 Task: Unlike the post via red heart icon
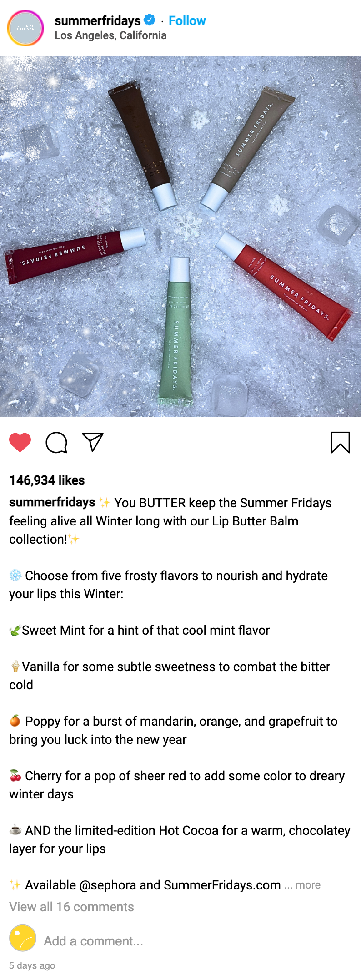20,442
